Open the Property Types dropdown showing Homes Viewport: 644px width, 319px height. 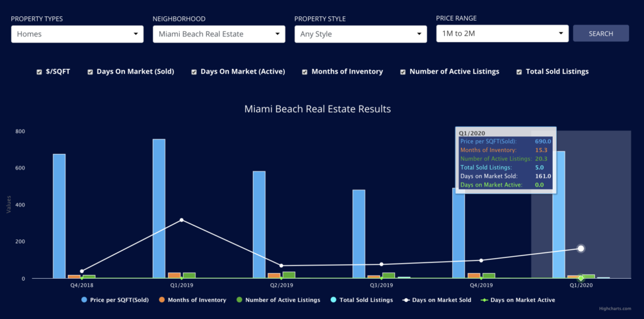[x=77, y=34]
